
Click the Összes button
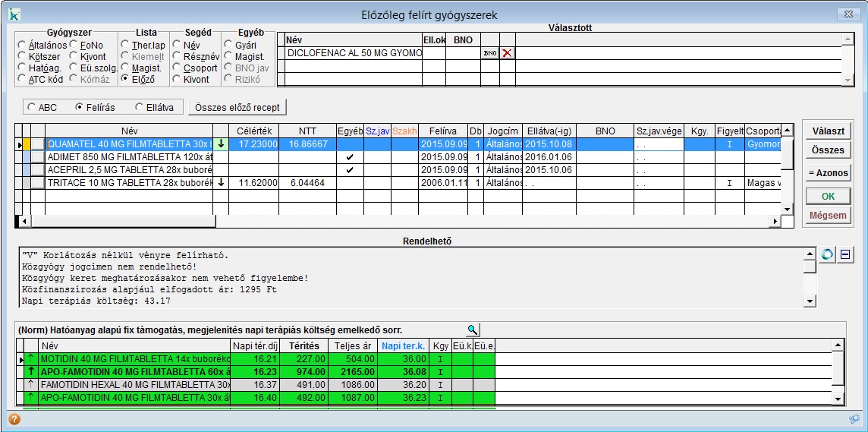coord(828,150)
